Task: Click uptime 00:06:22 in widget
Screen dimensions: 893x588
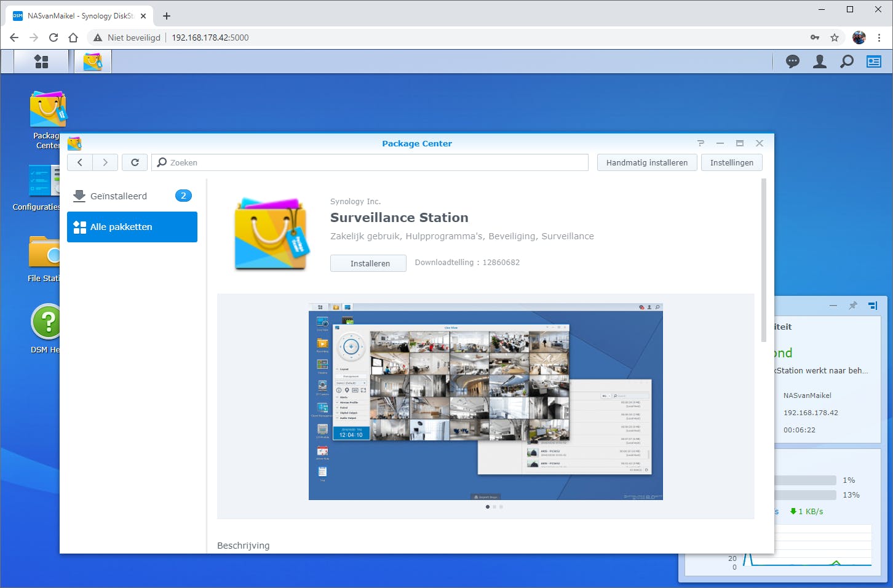Action: 800,430
